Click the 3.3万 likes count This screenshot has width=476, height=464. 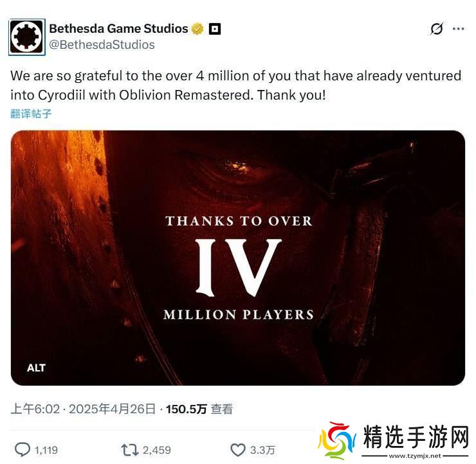point(262,450)
